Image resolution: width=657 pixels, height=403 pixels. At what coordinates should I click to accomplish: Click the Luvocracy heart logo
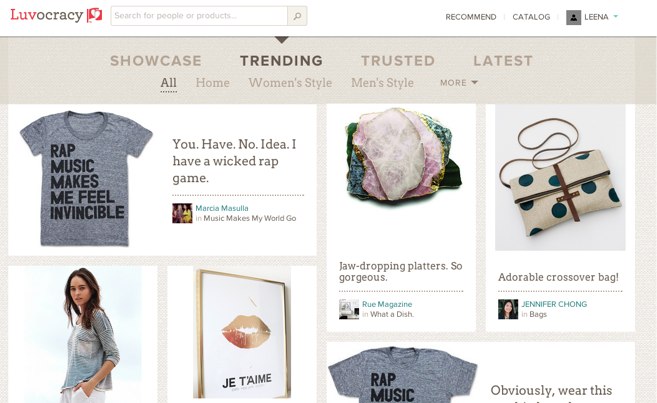coord(95,15)
